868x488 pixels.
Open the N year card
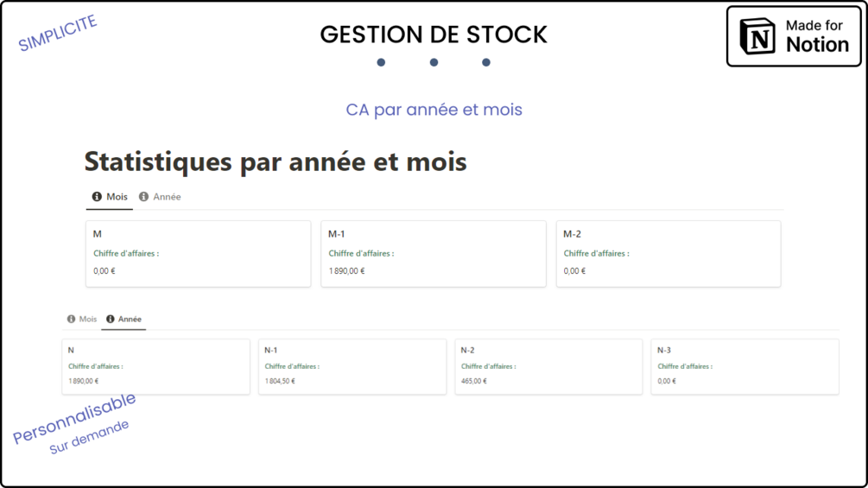[155, 366]
